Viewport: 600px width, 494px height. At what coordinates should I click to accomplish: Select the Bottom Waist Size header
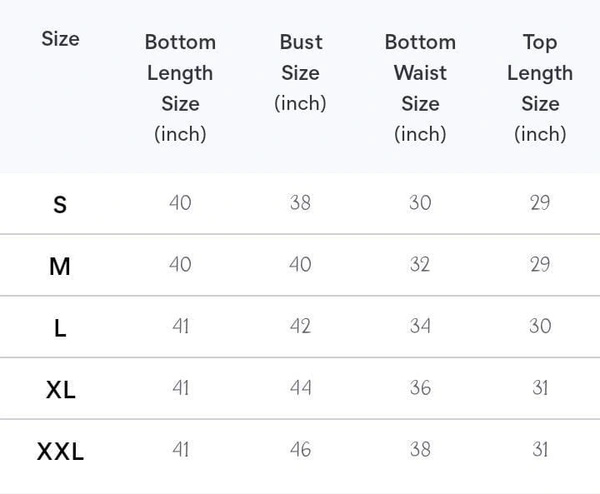pyautogui.click(x=420, y=87)
